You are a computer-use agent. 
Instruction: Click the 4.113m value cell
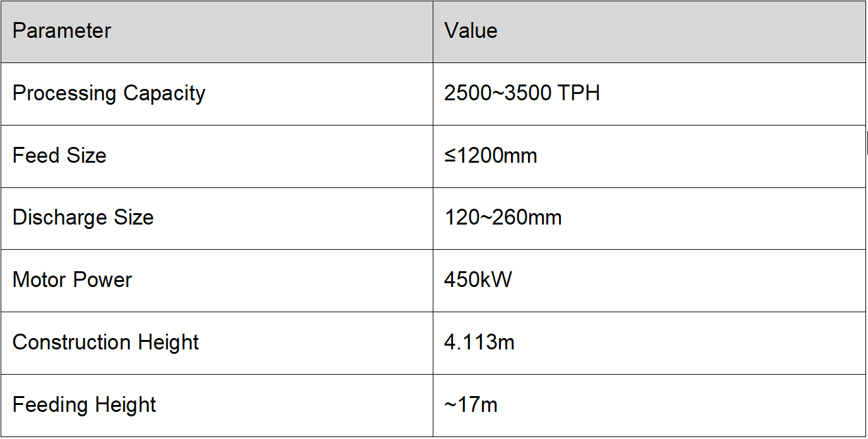click(649, 343)
